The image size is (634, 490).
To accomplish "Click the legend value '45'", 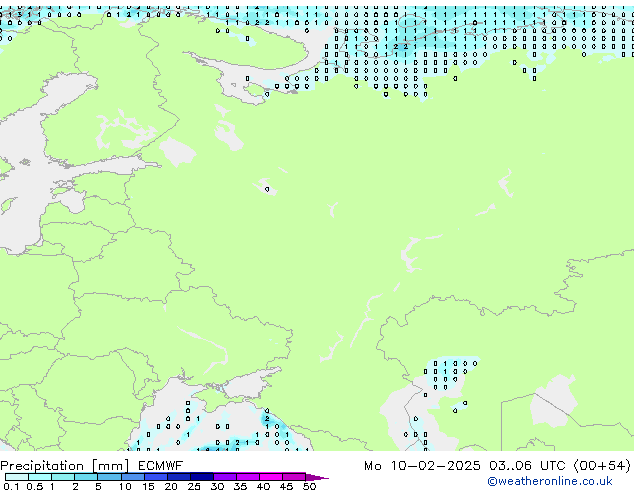I will tap(286, 486).
